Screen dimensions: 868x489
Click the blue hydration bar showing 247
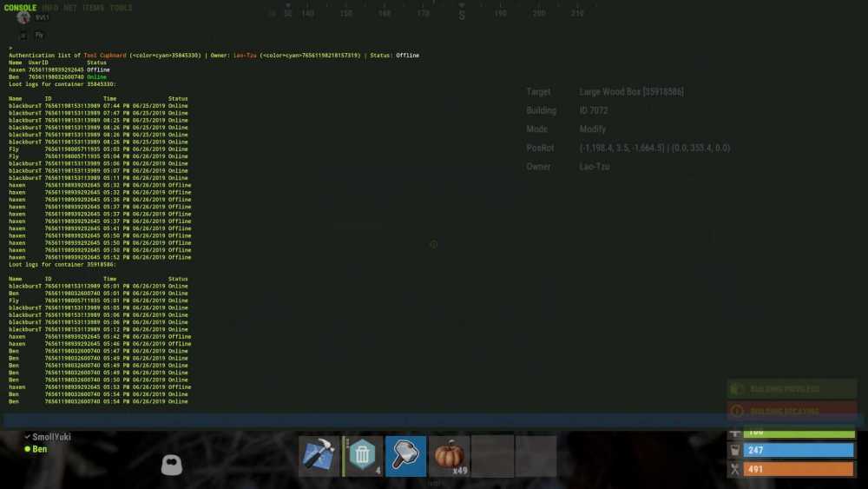(x=799, y=450)
